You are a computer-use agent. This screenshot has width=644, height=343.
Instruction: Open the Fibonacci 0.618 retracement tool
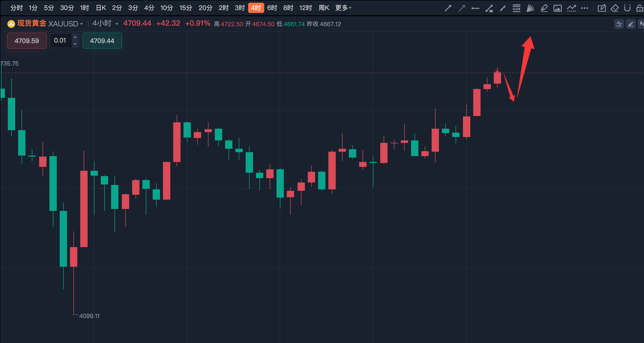coord(516,8)
